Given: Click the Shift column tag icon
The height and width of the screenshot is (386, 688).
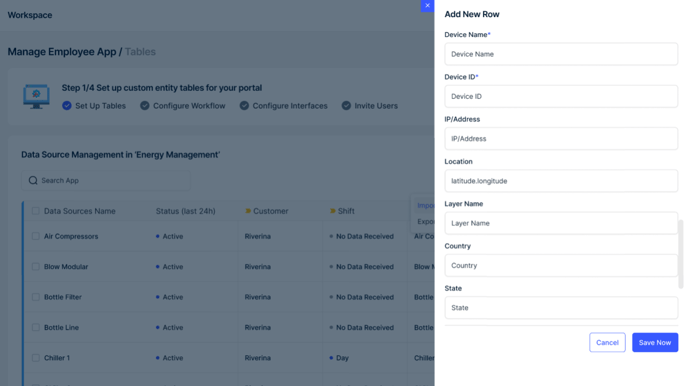Looking at the screenshot, I should coord(333,211).
